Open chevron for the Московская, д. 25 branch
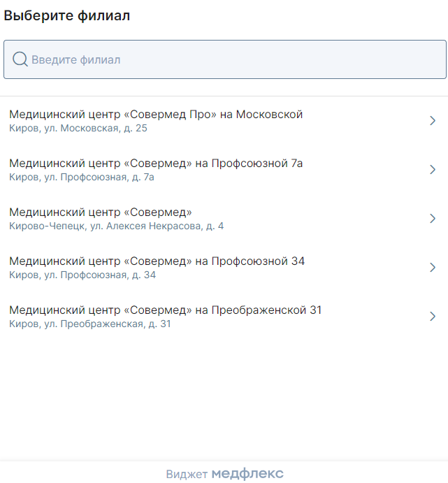Screen dimensions: 448x483 tap(433, 120)
